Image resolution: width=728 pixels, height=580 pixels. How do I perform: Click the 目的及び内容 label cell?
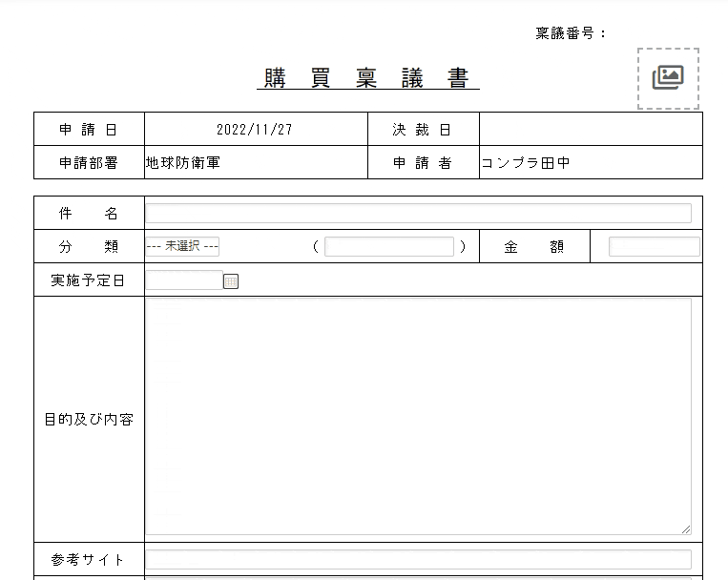tap(89, 420)
